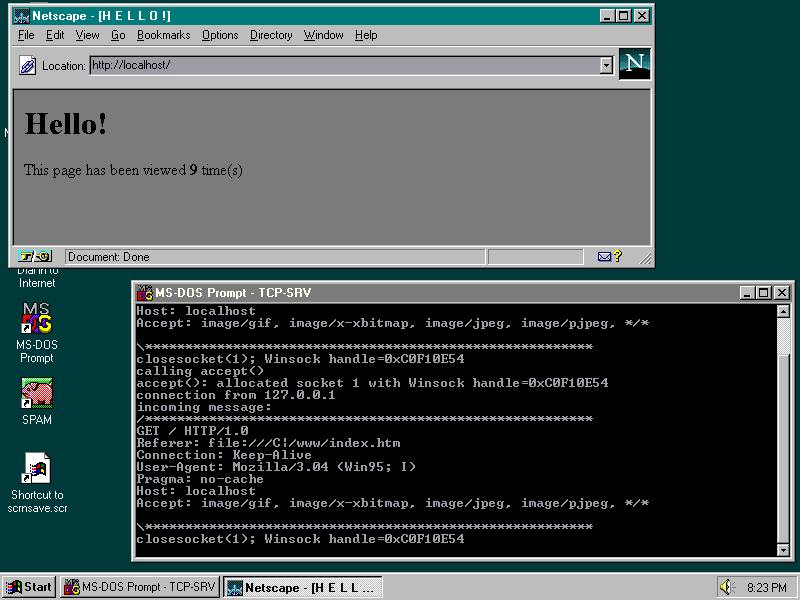
Task: Minimize the Netscape window
Action: (x=607, y=16)
